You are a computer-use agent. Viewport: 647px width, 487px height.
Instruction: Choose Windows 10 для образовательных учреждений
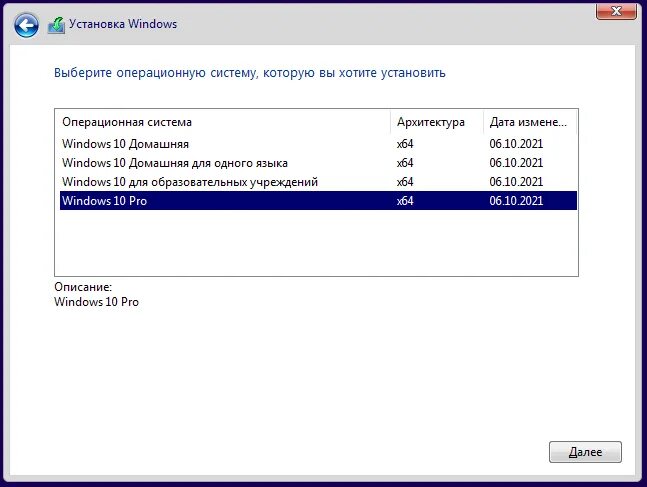click(x=318, y=182)
